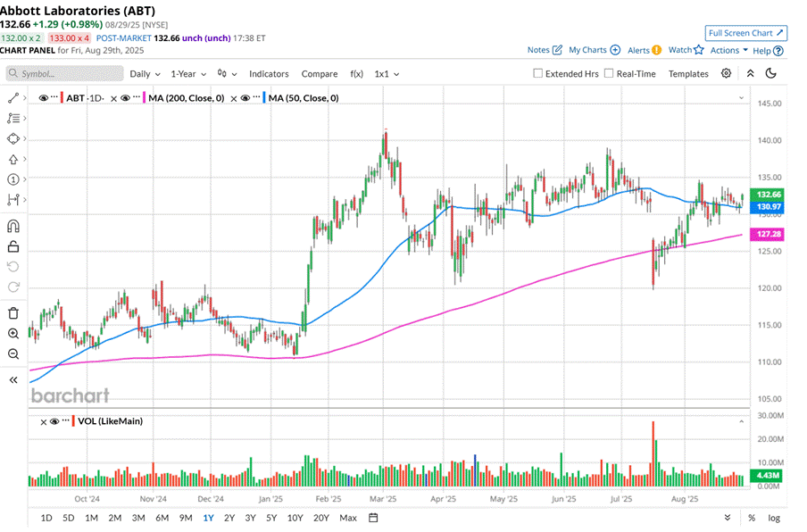Select the 6M time range
Screen dimensions: 807x532
(x=162, y=518)
